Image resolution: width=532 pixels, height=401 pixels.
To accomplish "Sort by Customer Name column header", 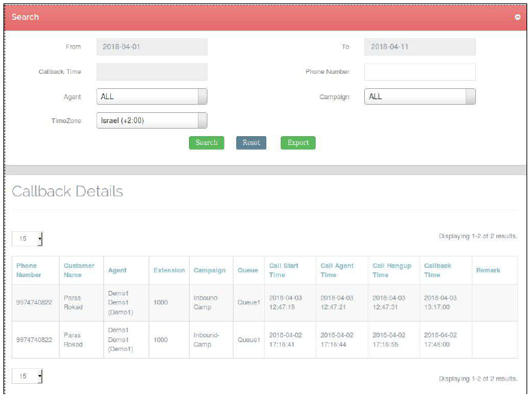I will 79,270.
